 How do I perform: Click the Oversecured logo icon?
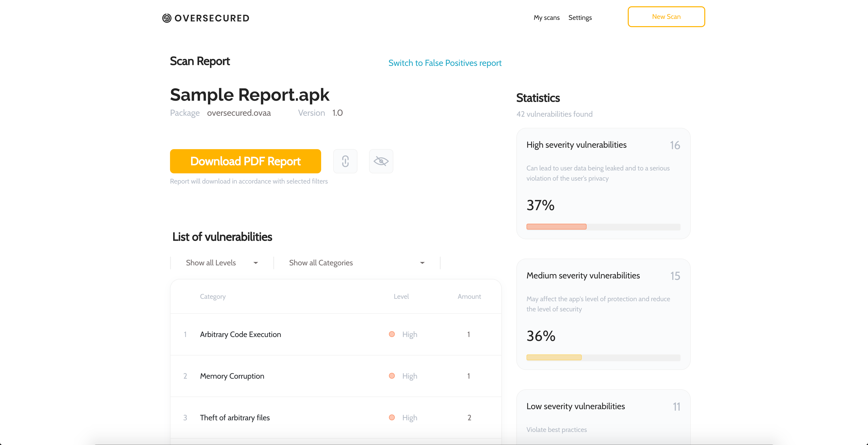tap(167, 18)
